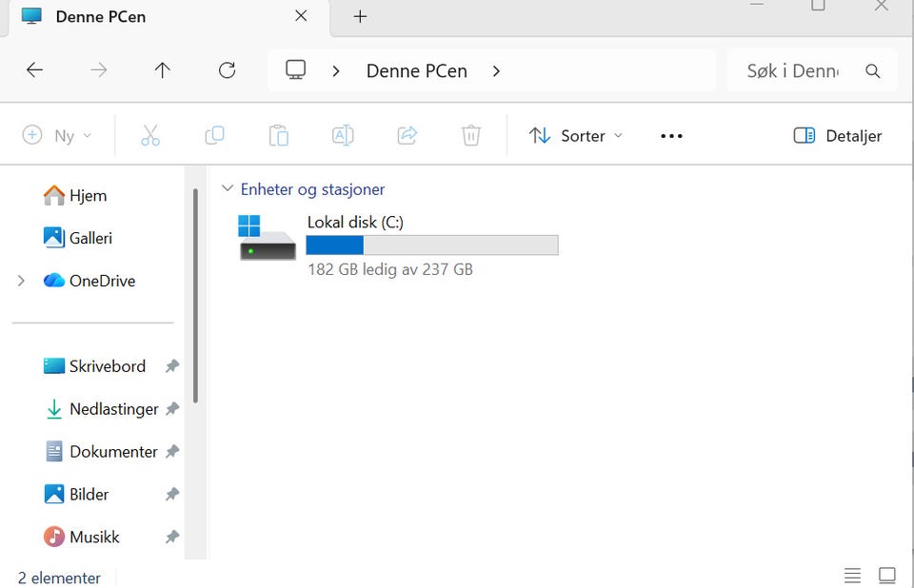Click the Cut scissors icon
This screenshot has width=914, height=588.
[x=150, y=135]
